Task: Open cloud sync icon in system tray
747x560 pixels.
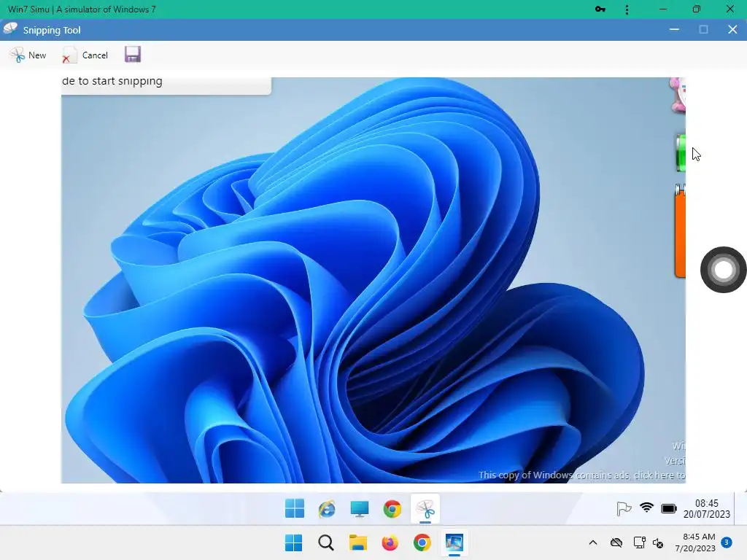Action: (x=616, y=542)
